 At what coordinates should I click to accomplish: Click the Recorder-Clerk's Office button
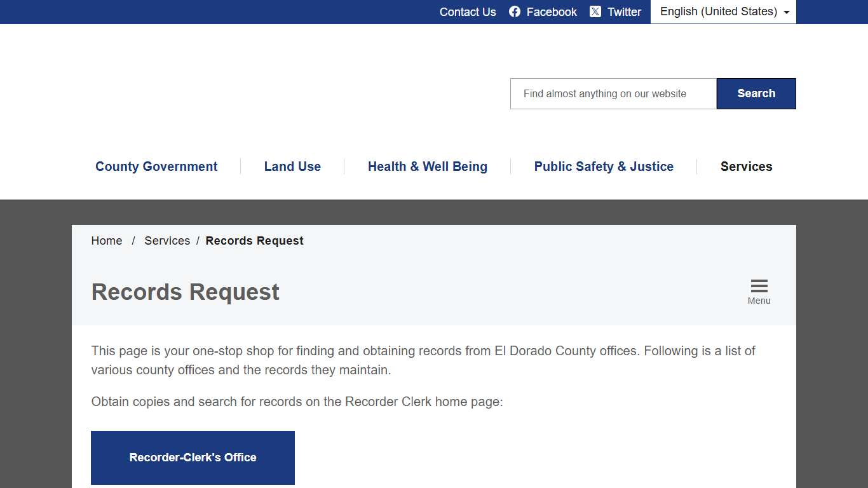click(193, 457)
